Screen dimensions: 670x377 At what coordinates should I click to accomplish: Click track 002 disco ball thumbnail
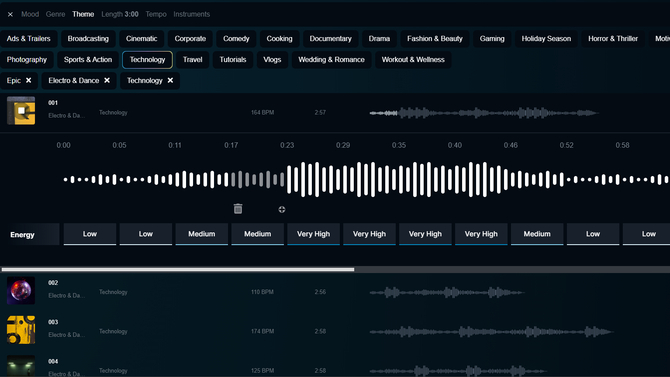pos(21,291)
